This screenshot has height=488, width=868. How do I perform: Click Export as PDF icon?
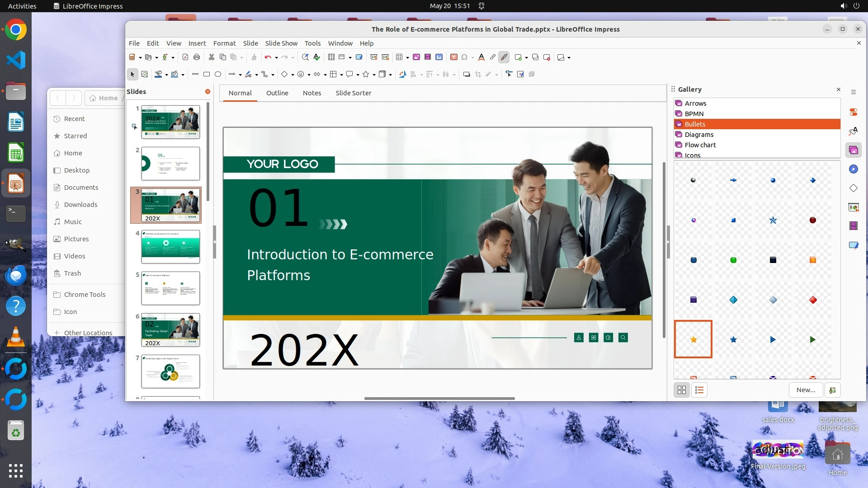coord(185,57)
